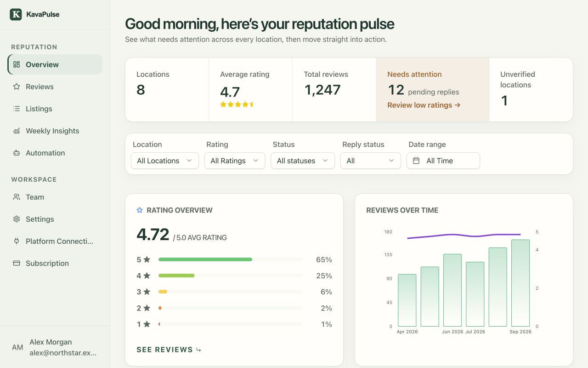Click the 3 star yellow rating bar
Viewport: 588px width, 368px height.
point(163,292)
